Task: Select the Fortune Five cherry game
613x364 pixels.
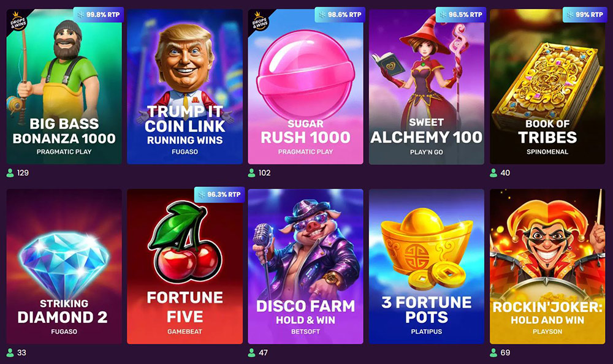Action: [185, 266]
